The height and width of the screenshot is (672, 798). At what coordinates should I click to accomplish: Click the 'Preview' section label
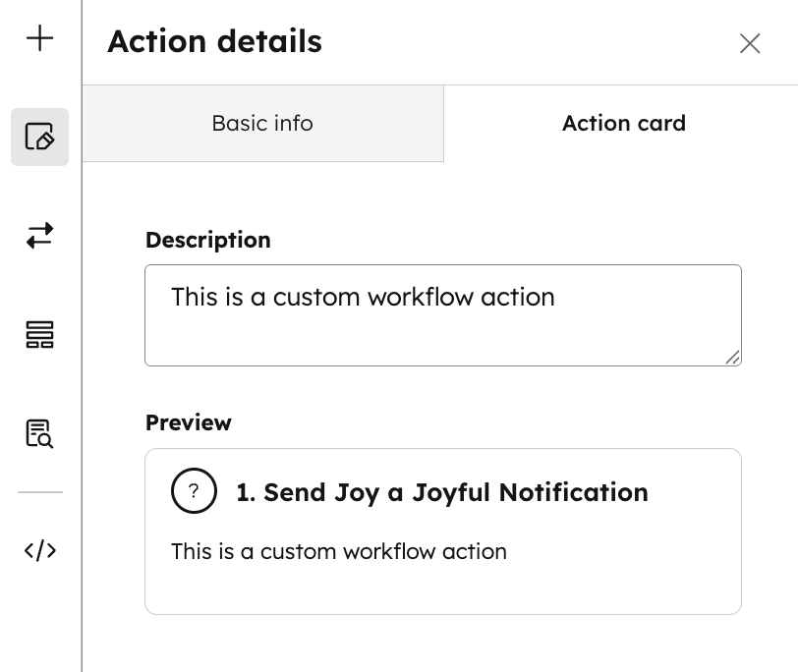(x=188, y=422)
